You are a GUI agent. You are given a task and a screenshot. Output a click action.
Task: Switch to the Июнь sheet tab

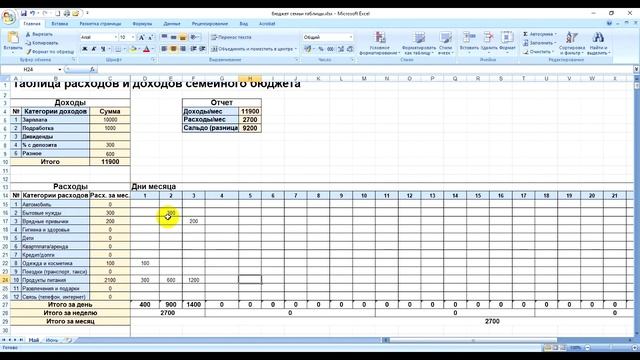[52, 340]
